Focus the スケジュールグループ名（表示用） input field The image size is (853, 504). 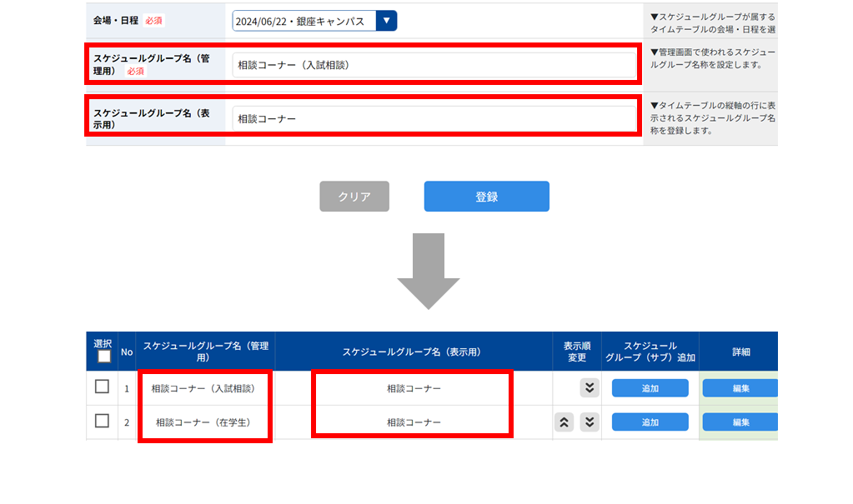click(434, 118)
